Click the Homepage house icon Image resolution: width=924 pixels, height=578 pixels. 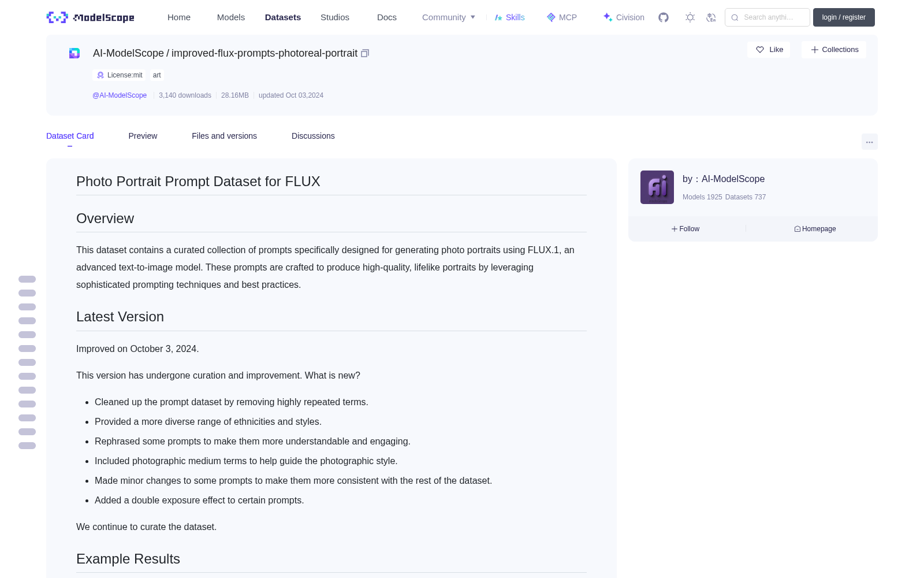click(798, 229)
